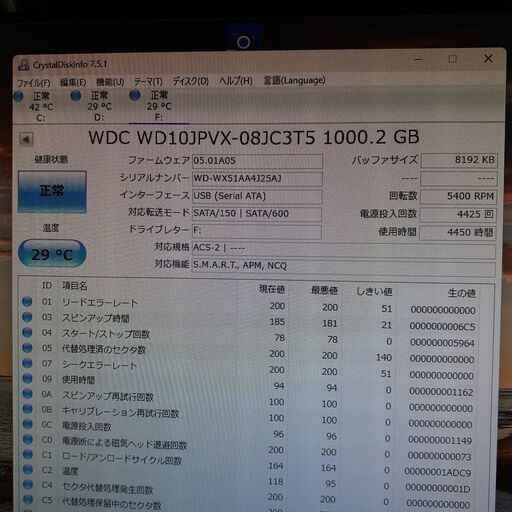Image resolution: width=512 pixels, height=512 pixels.
Task: Open the 言語(Language) menu
Action: click(x=294, y=80)
